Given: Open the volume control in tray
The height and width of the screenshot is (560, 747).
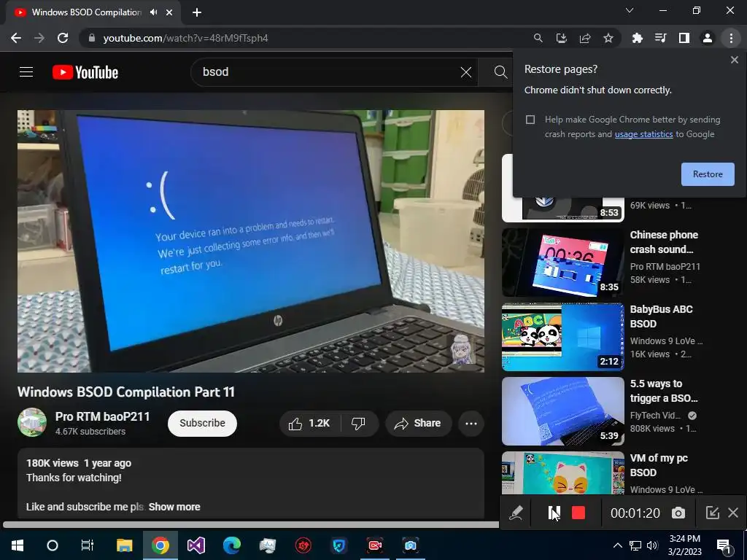Looking at the screenshot, I should click(x=652, y=545).
